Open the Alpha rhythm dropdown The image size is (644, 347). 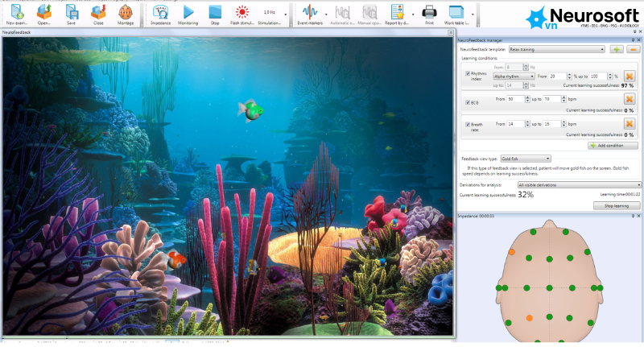click(x=514, y=76)
